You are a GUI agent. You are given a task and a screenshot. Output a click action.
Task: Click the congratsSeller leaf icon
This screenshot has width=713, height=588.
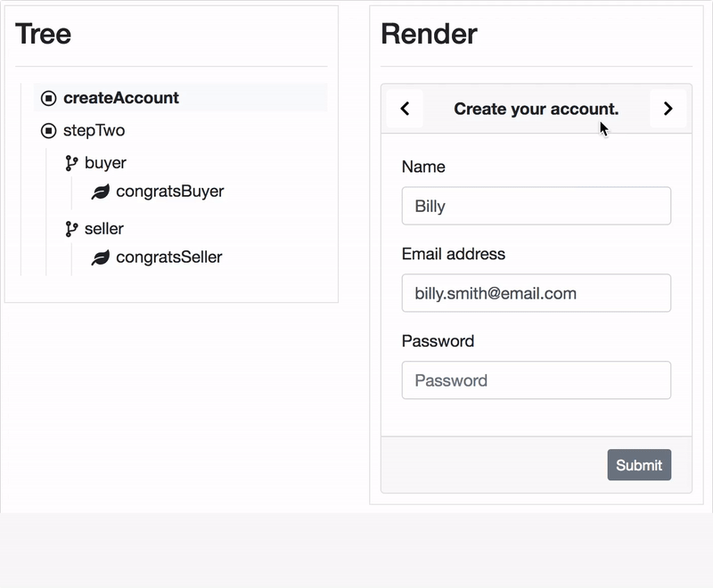point(101,257)
